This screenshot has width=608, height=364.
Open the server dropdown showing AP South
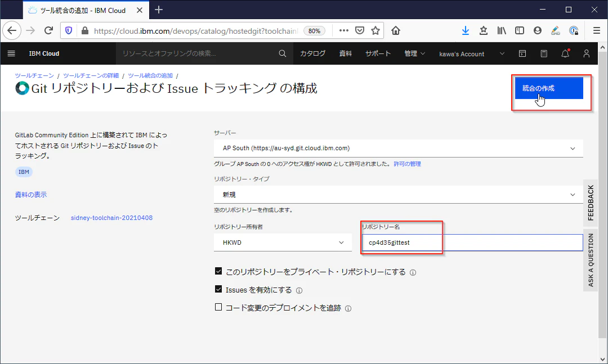pyautogui.click(x=398, y=149)
